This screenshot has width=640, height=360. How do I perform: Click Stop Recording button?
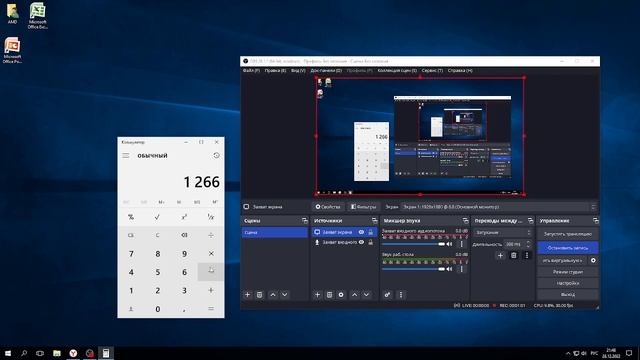point(567,248)
